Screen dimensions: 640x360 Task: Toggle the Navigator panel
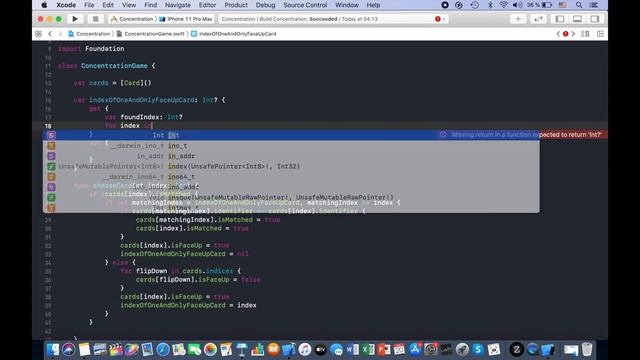tap(560, 19)
